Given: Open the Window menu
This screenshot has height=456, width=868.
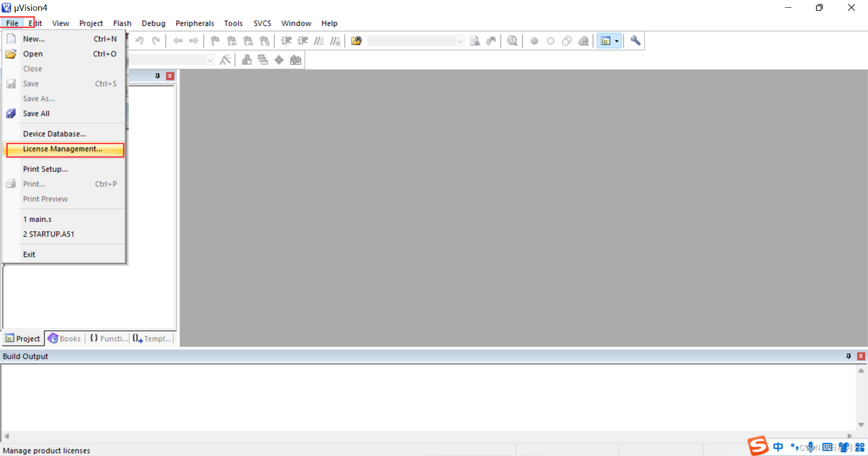Looking at the screenshot, I should coord(296,24).
